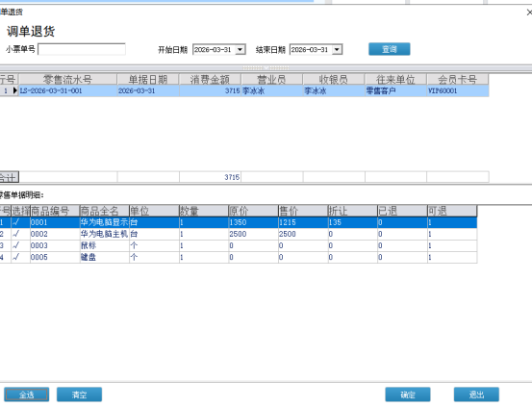Focus the 小票单号 input field

pyautogui.click(x=82, y=49)
